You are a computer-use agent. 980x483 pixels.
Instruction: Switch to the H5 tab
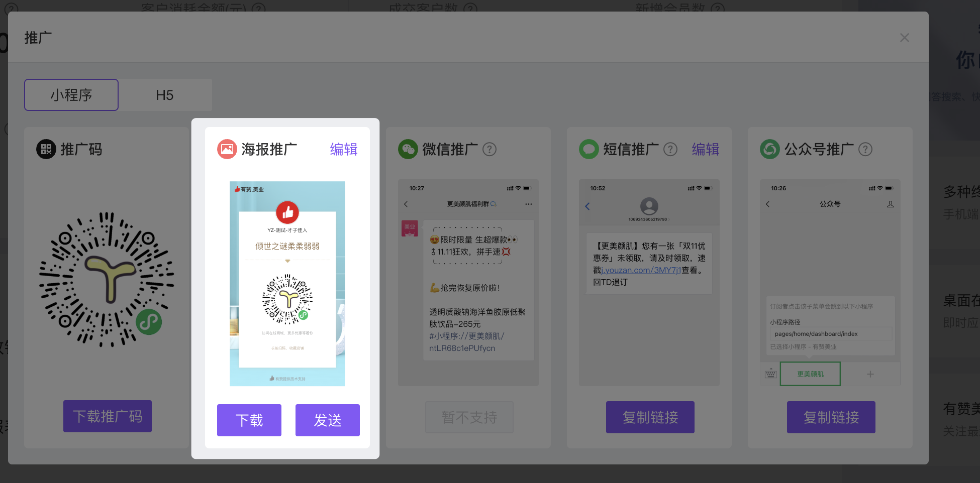pyautogui.click(x=165, y=95)
